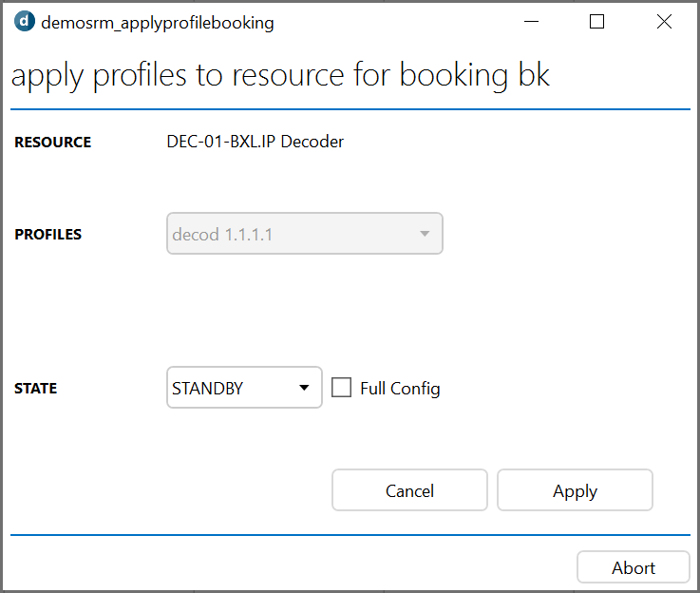Open the STATE dropdown arrow

click(x=304, y=388)
